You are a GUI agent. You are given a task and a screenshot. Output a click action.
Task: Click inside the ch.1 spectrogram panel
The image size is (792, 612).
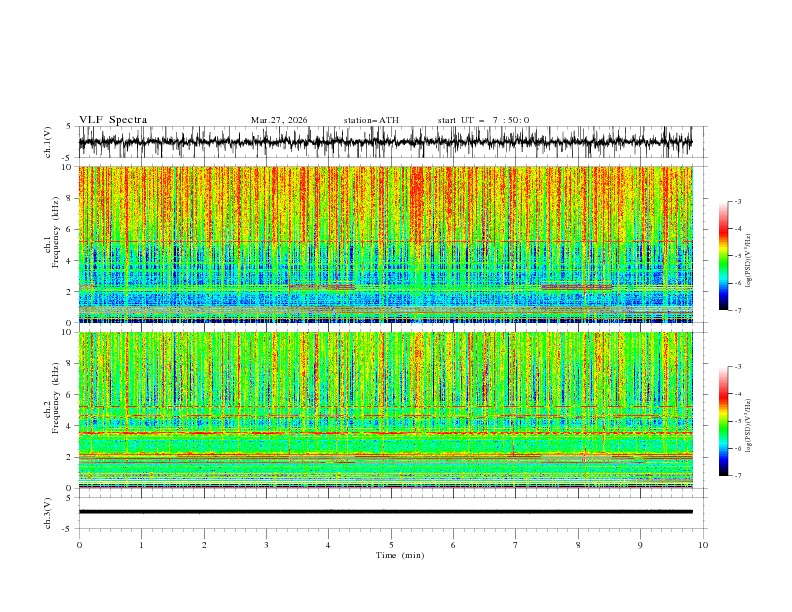pos(385,244)
